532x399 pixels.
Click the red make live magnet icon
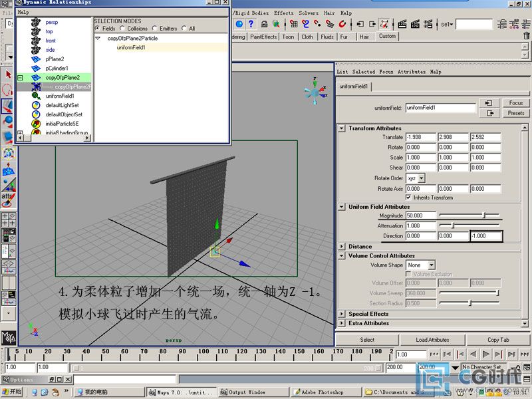342,24
